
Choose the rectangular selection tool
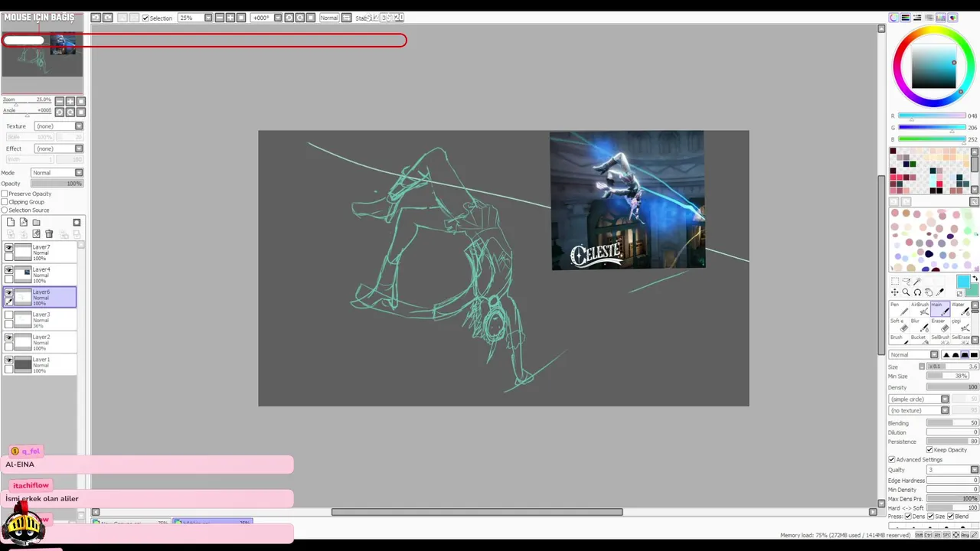(x=894, y=282)
